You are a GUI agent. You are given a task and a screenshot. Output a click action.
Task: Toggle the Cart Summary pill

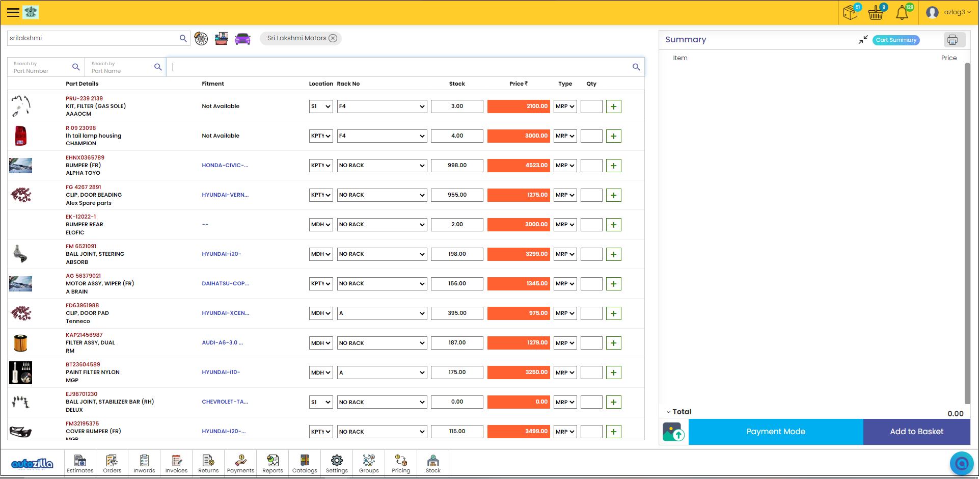(x=896, y=40)
